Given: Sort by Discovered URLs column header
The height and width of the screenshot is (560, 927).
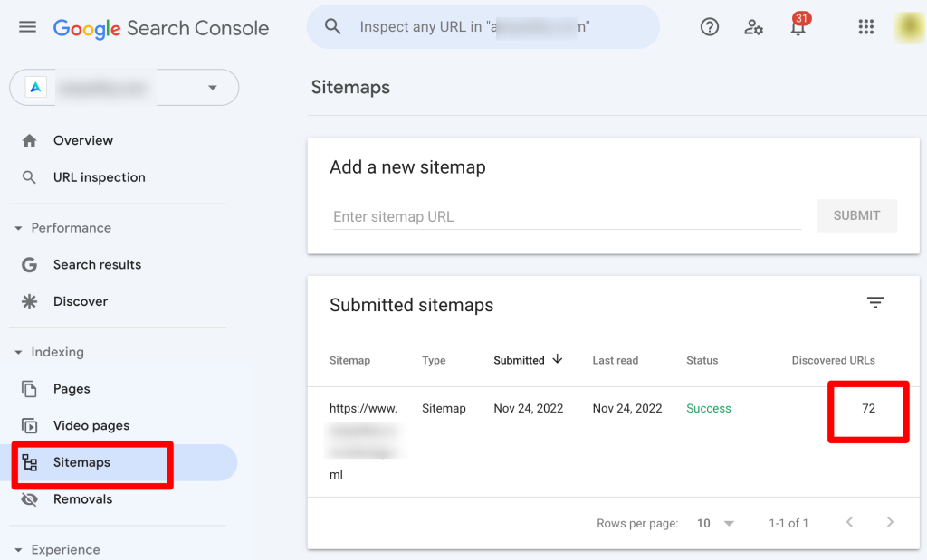Looking at the screenshot, I should pyautogui.click(x=834, y=360).
